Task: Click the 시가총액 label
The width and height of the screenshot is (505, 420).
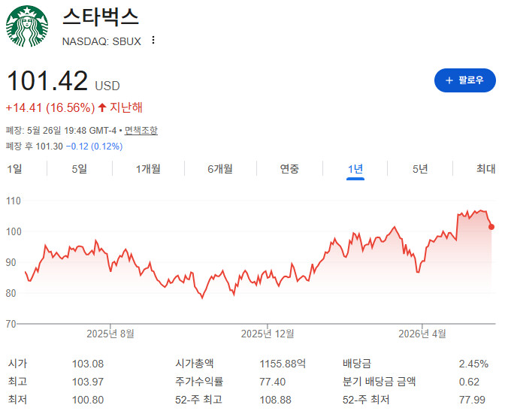Action: (194, 364)
